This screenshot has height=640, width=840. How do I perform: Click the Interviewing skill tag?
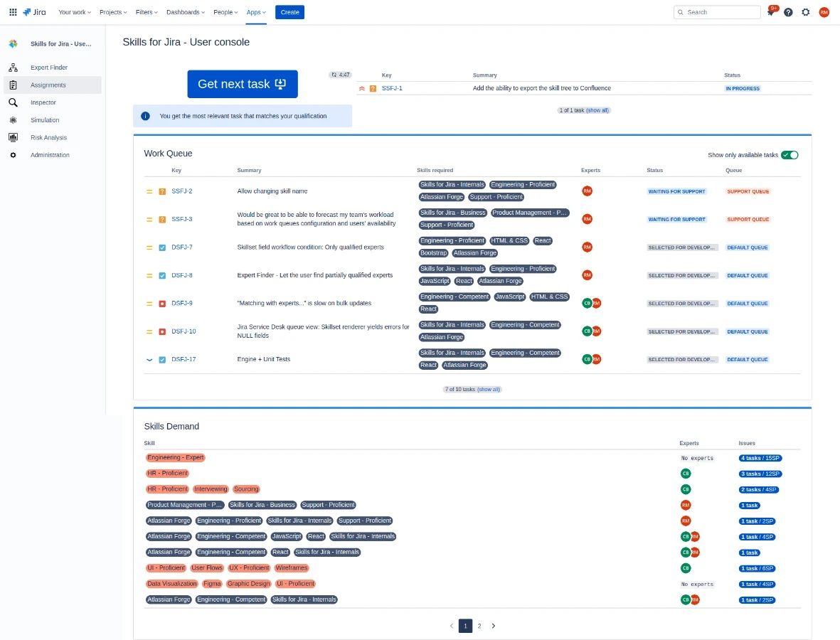click(211, 489)
